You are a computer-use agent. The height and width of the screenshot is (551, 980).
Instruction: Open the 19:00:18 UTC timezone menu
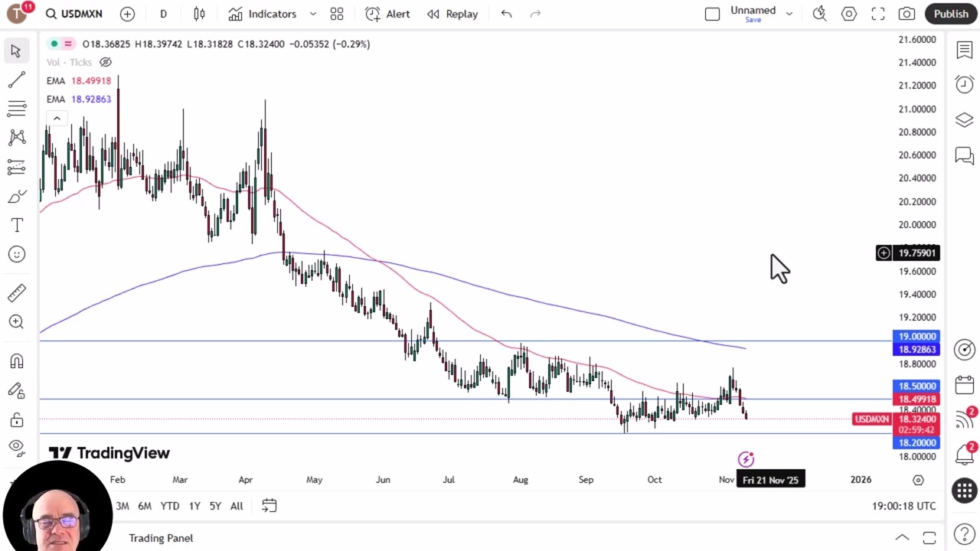tap(903, 506)
